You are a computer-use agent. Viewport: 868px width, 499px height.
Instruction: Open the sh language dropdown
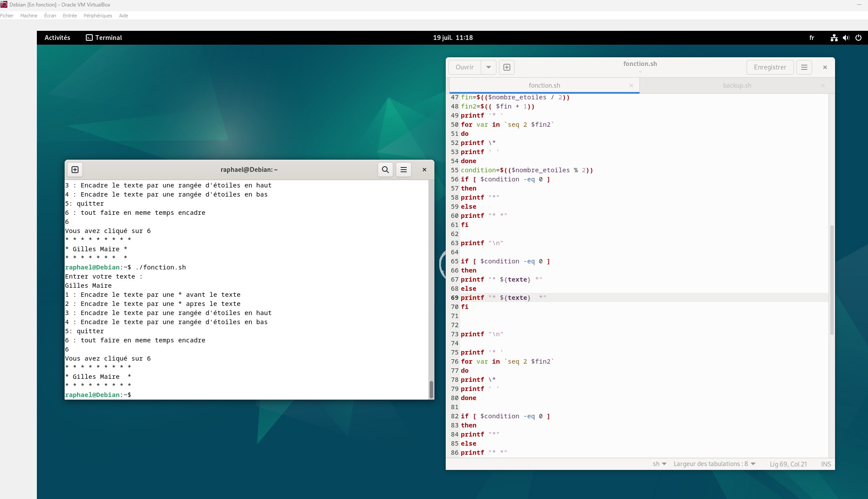pos(659,464)
